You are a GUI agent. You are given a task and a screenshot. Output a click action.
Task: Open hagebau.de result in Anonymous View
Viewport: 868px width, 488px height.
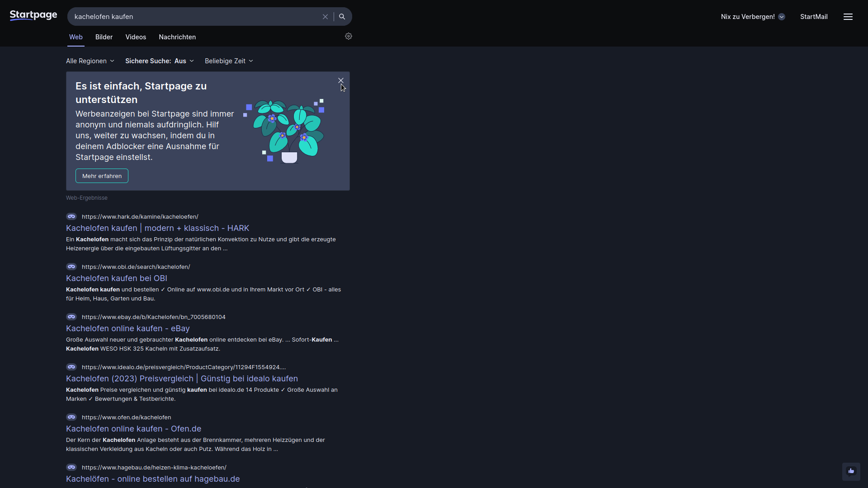click(71, 467)
